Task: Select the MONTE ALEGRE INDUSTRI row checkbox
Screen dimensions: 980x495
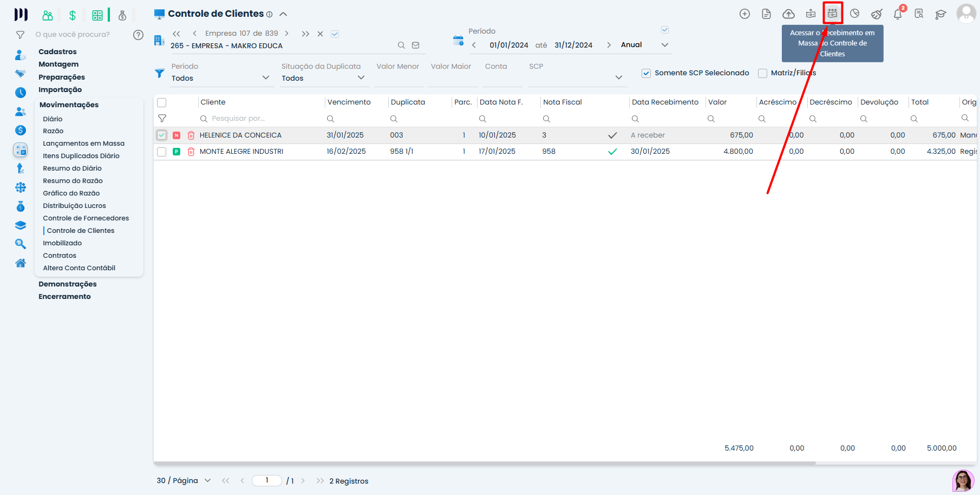Action: tap(161, 152)
